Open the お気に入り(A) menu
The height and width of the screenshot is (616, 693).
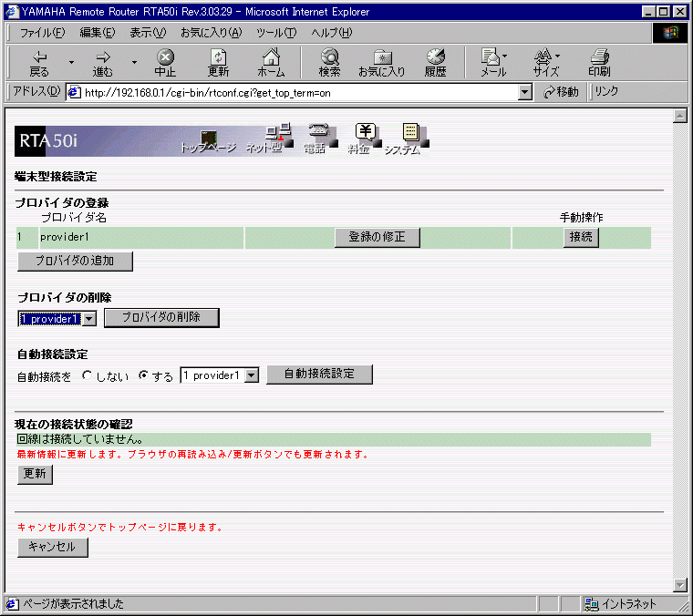[x=212, y=33]
